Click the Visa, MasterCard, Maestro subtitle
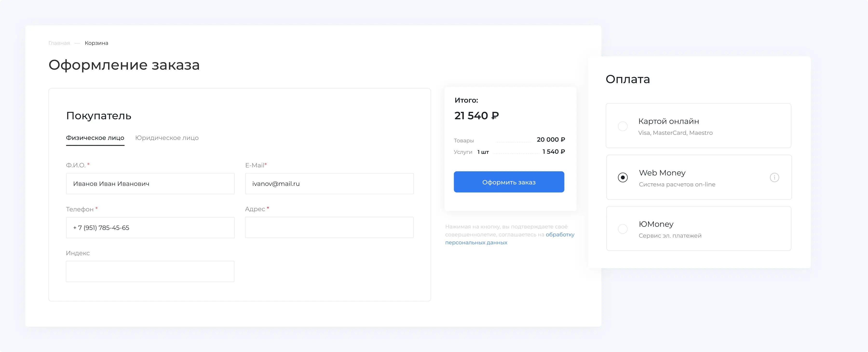868x352 pixels. [x=675, y=133]
